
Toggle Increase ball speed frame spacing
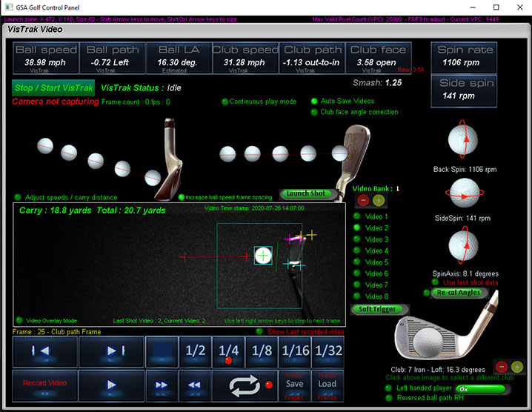pos(182,197)
